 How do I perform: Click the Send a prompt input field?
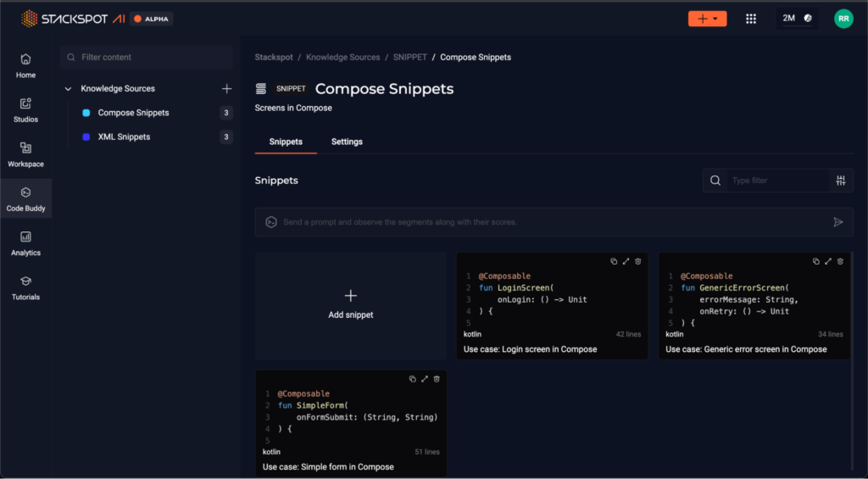click(x=554, y=222)
